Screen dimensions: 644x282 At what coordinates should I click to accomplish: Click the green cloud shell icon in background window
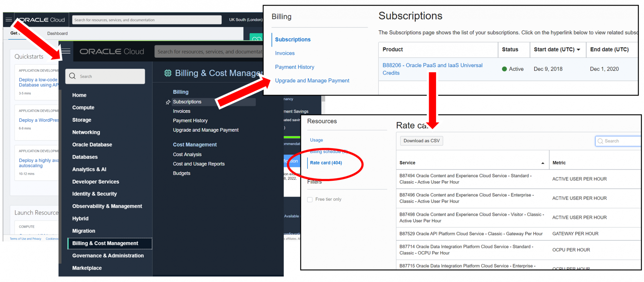point(256,38)
